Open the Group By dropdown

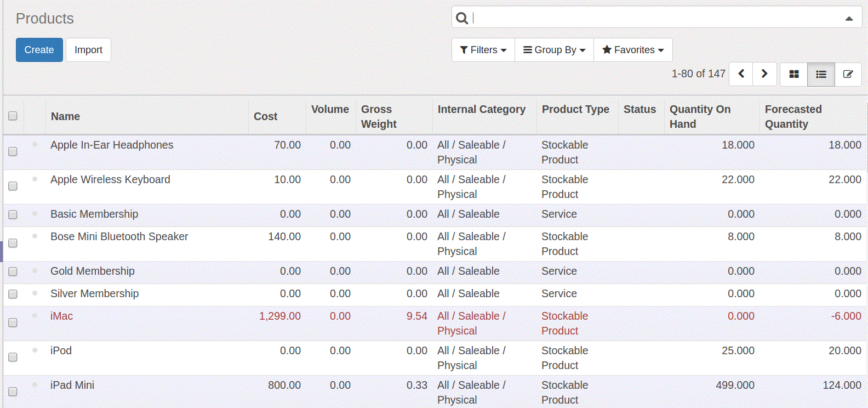pyautogui.click(x=554, y=50)
